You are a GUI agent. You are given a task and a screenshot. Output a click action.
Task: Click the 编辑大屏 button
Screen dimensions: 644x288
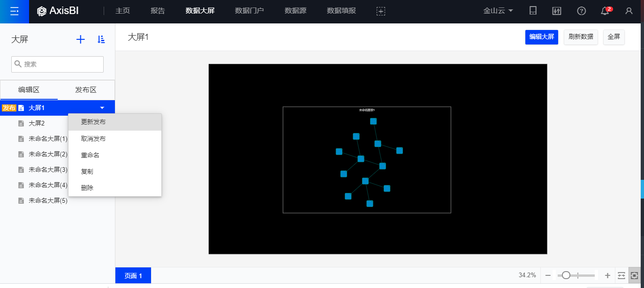(x=542, y=37)
